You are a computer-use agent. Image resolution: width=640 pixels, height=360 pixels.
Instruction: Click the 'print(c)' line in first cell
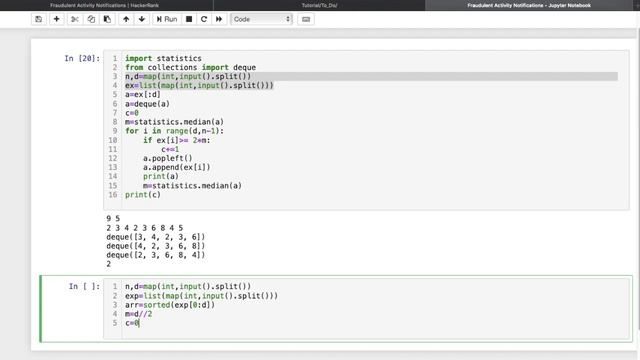(x=143, y=195)
